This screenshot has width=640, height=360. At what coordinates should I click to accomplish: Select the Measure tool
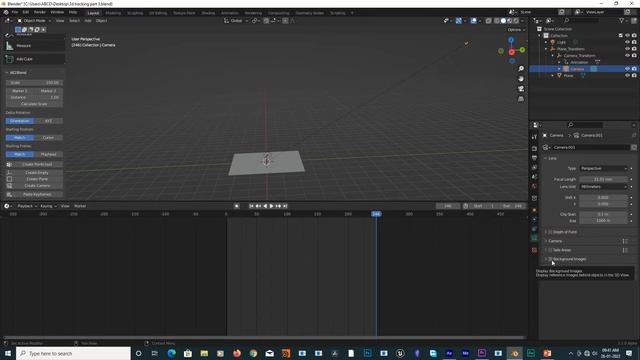pyautogui.click(x=35, y=46)
